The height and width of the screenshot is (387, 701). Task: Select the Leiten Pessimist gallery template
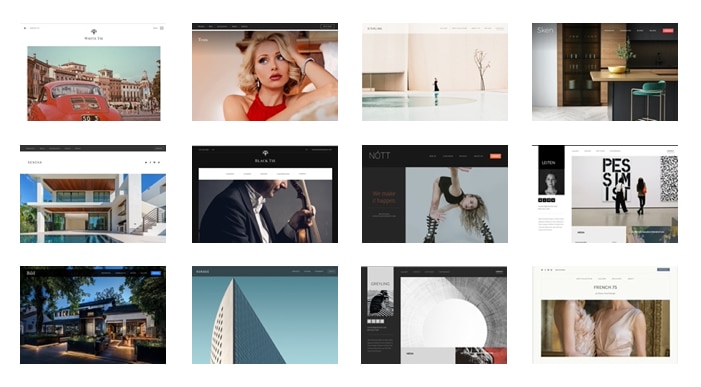coord(605,194)
